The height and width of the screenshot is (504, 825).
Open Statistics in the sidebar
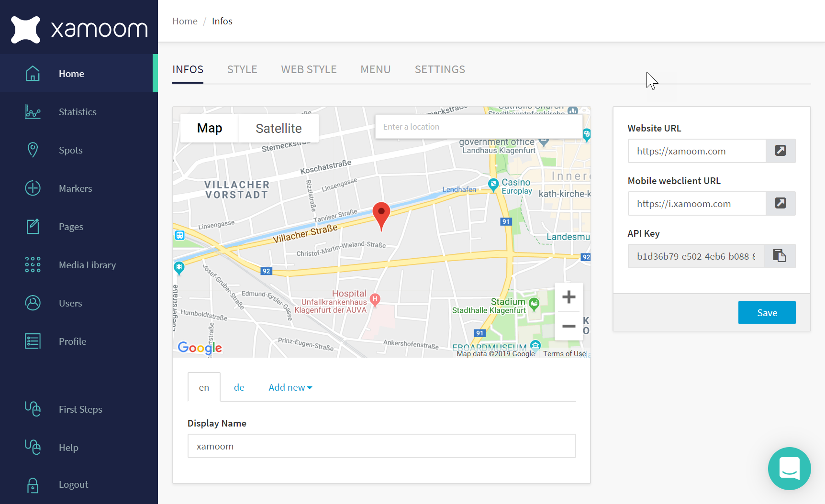point(78,112)
